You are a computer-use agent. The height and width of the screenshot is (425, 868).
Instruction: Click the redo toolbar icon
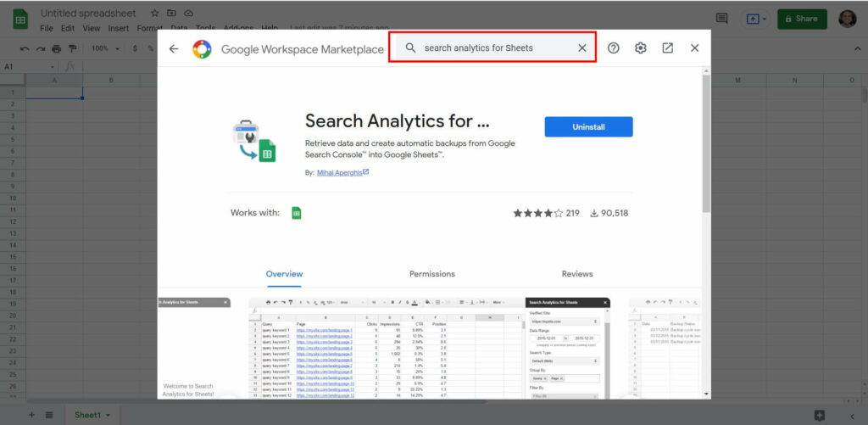(x=41, y=48)
